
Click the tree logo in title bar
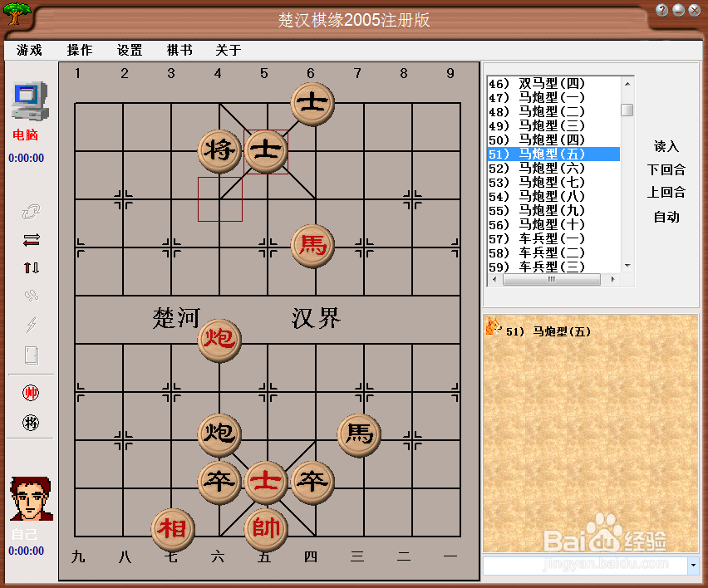pyautogui.click(x=17, y=13)
